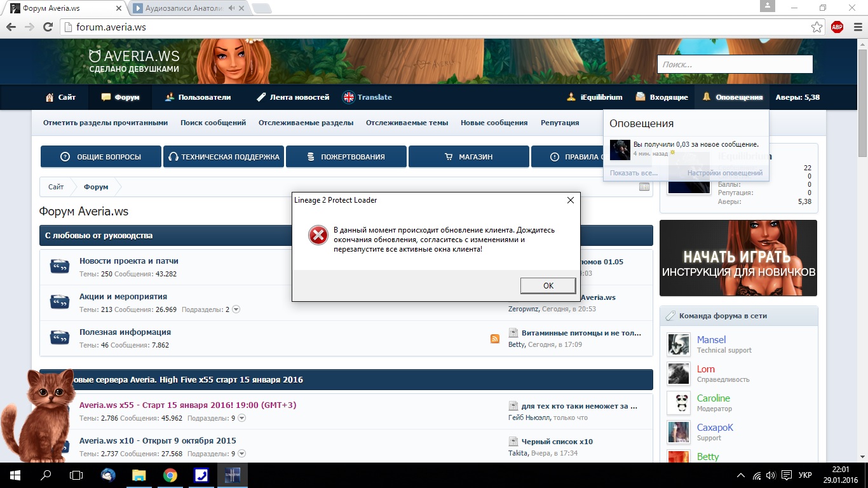Show hidden system tray icons
The image size is (868, 488).
741,475
